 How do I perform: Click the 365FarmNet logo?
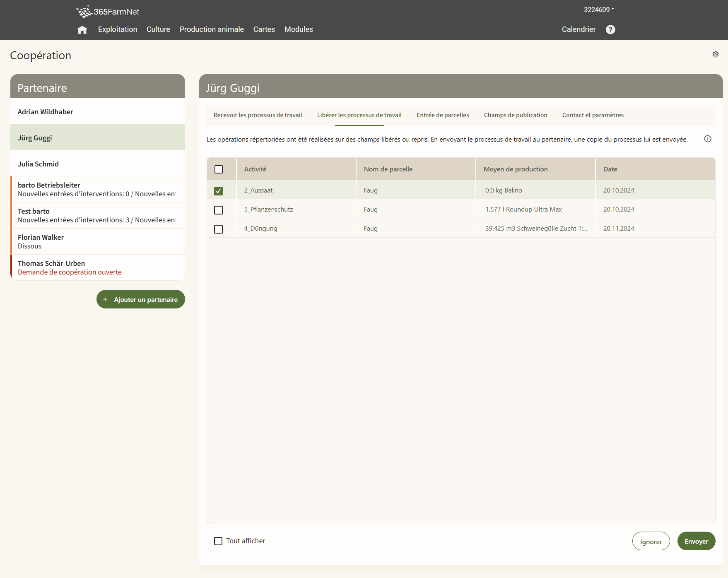108,12
